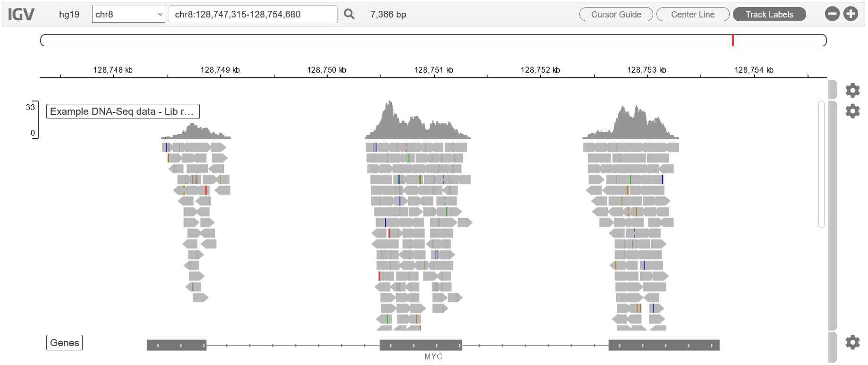The height and width of the screenshot is (365, 868).
Task: Toggle Track Labels off
Action: point(769,14)
